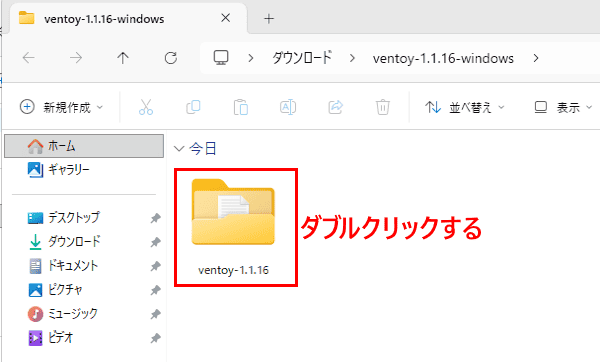Click the pin icon beside ドキュメント

coord(155,266)
